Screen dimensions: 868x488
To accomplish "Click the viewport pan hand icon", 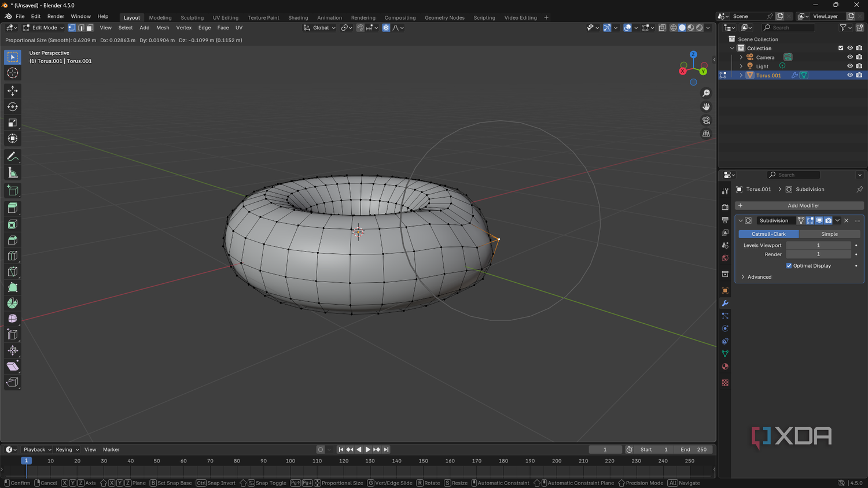I will pyautogui.click(x=706, y=106).
